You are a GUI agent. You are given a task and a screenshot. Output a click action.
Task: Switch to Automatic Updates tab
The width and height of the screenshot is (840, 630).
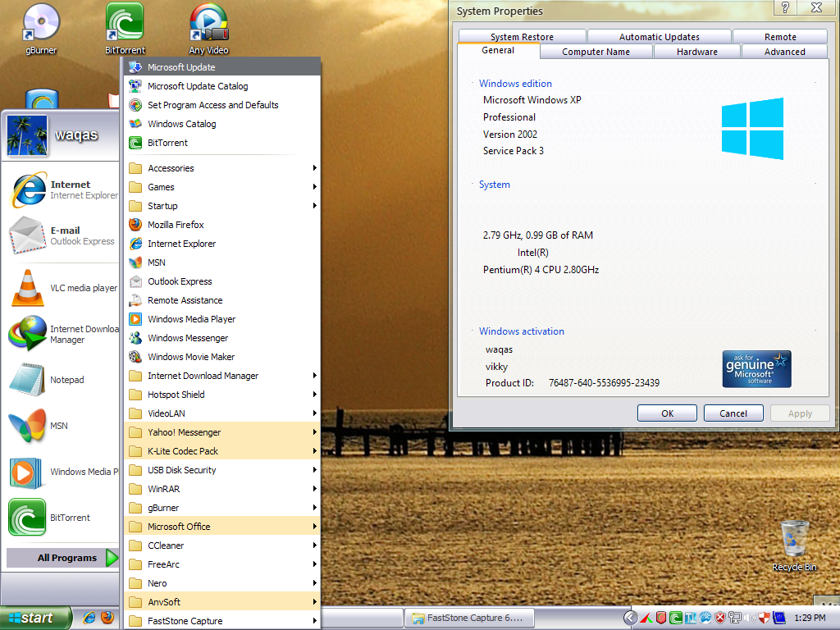[x=660, y=36]
